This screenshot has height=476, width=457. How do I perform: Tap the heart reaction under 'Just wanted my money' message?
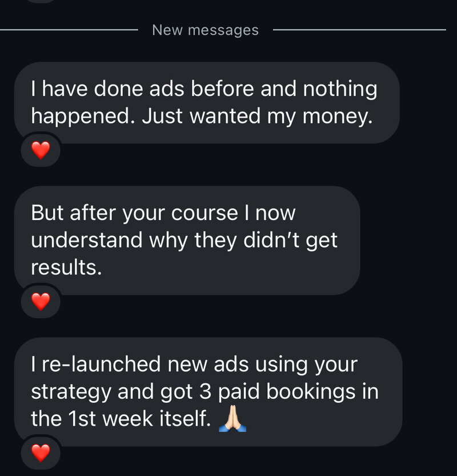[x=41, y=150]
